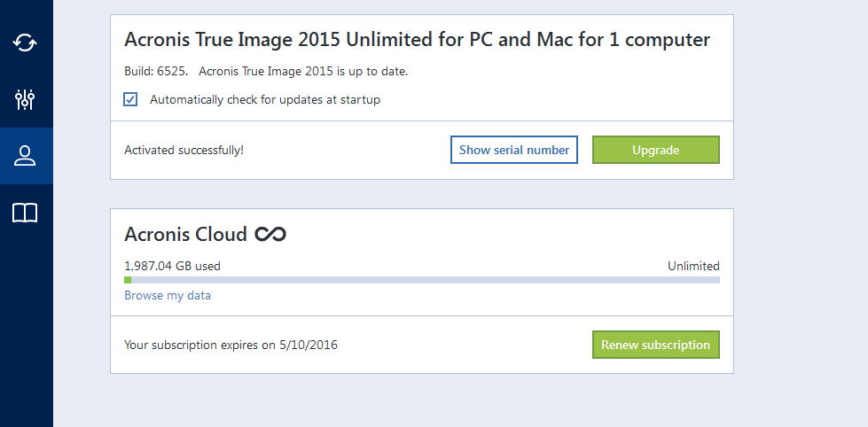Uncheck automatic update check at startup
Viewport: 868px width, 427px height.
pos(130,99)
